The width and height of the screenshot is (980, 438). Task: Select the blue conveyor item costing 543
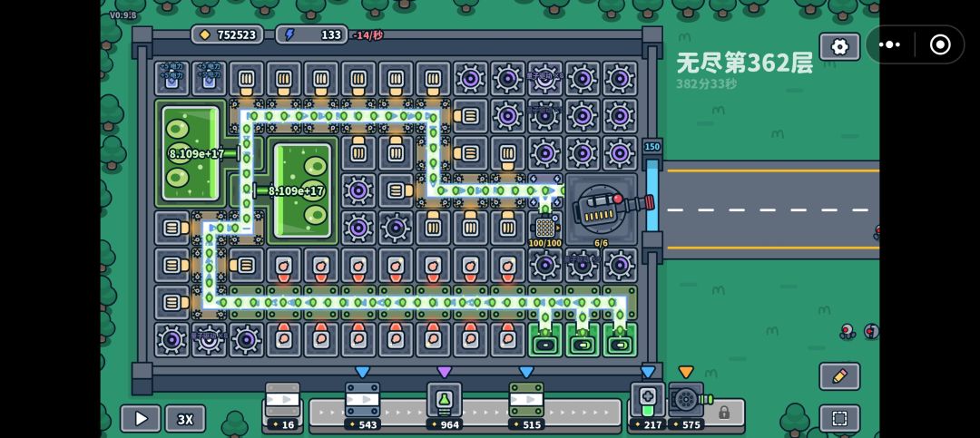[x=362, y=406]
